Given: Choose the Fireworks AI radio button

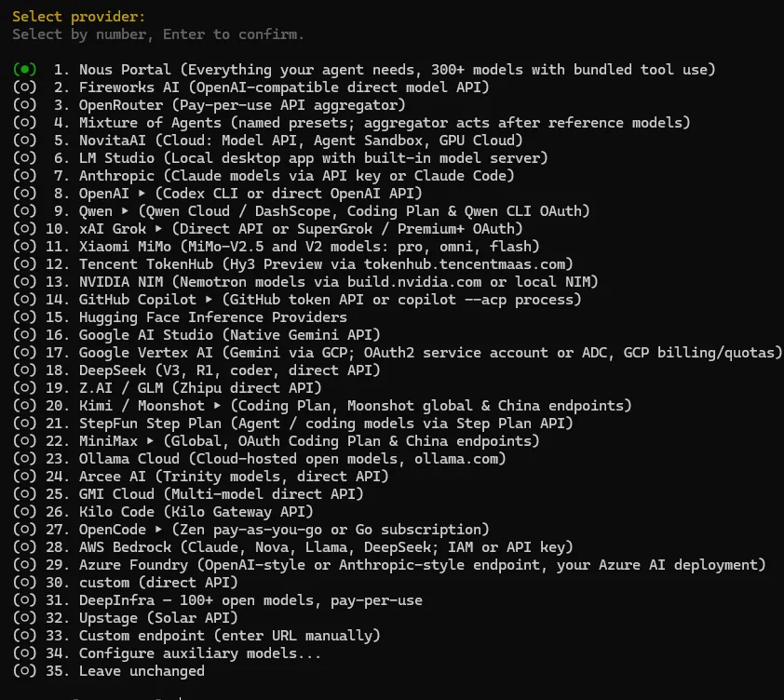Looking at the screenshot, I should click(x=24, y=87).
